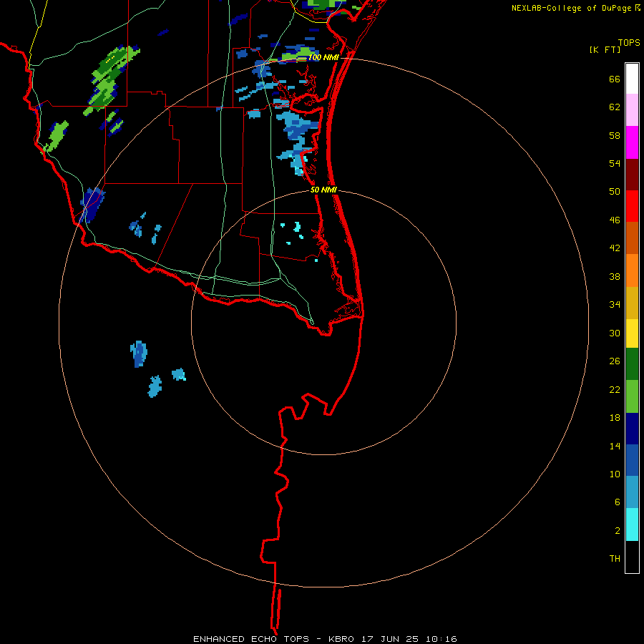Select legend value 38
Screen dimensions: 644x644
point(615,276)
